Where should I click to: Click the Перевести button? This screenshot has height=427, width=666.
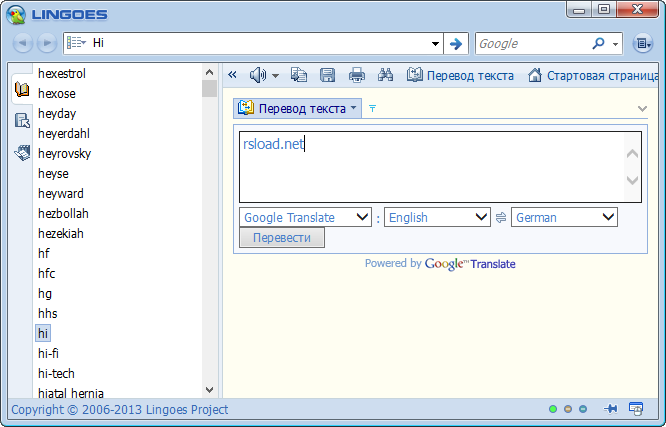(x=282, y=238)
